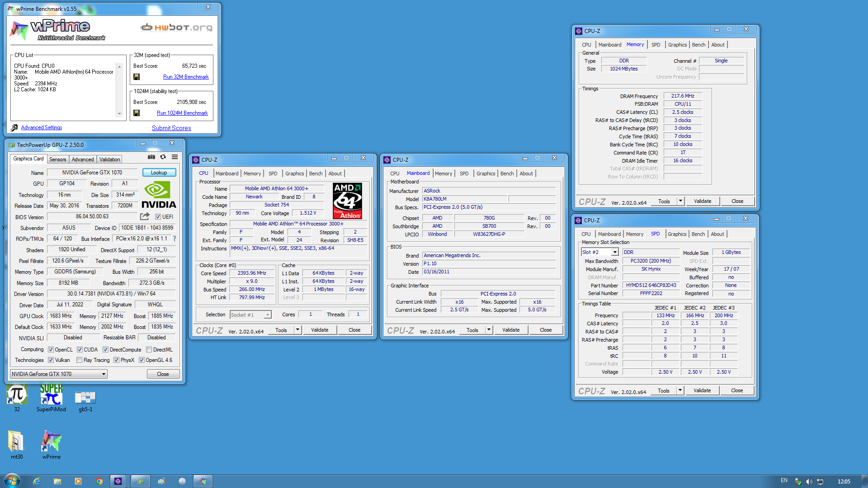Toggle the UEFI checkbox in GPU-Z
Screen dimensions: 868x488
[x=158, y=217]
